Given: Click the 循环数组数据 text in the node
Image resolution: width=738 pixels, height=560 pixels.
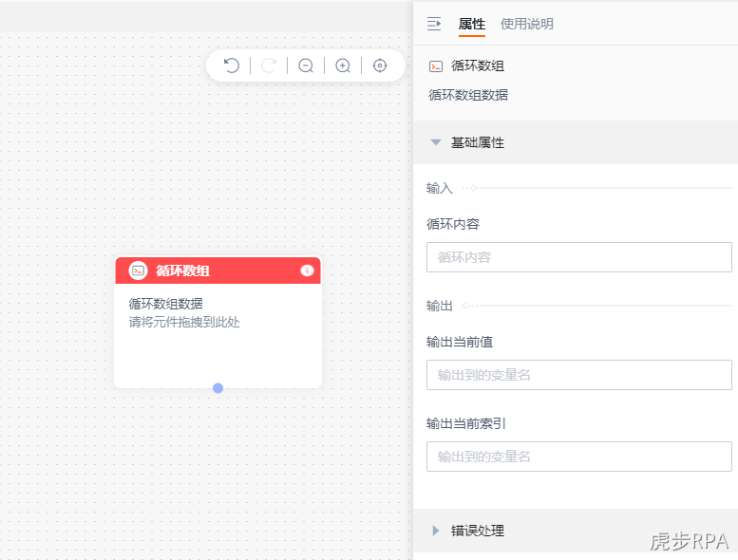Looking at the screenshot, I should 165,304.
